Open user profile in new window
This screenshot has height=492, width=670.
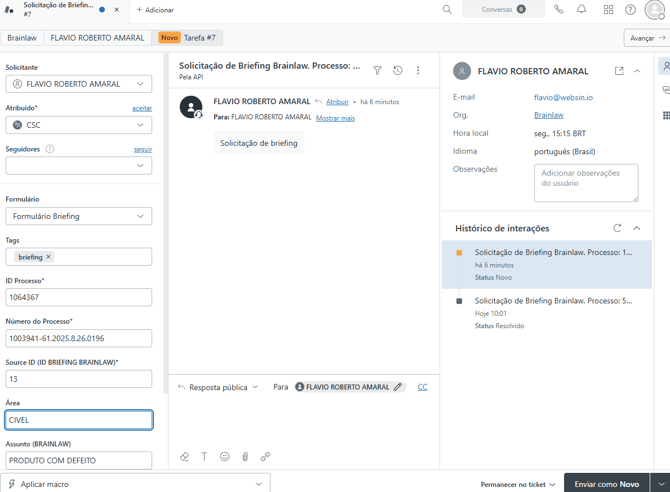pyautogui.click(x=619, y=71)
